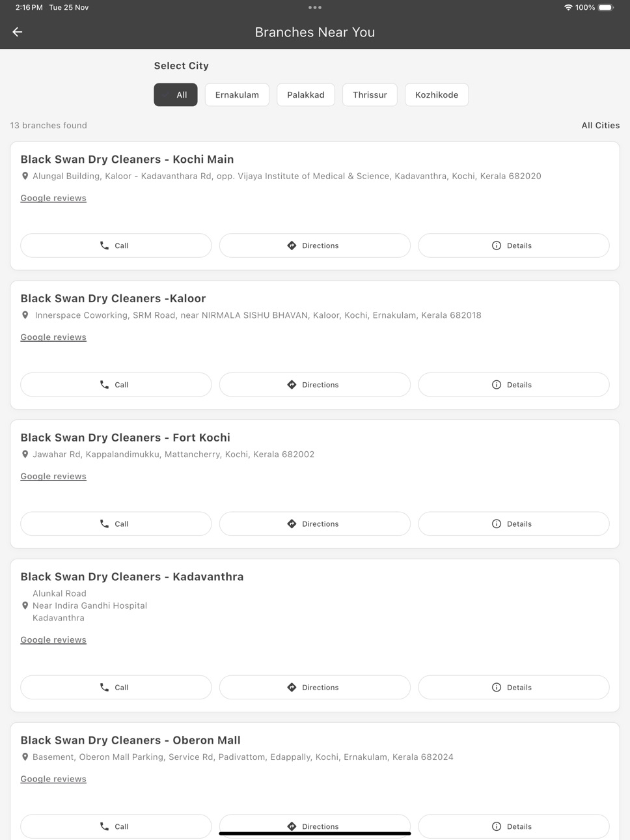The image size is (630, 840).
Task: Tap phone icon for Kadavanthra branch
Action: click(x=104, y=688)
